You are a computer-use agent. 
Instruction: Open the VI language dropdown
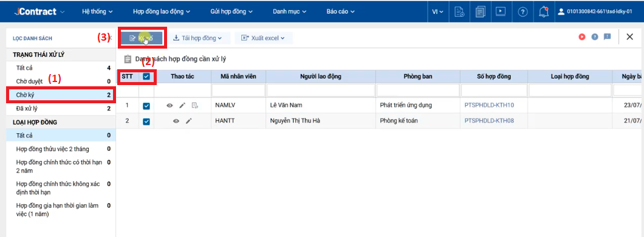[x=438, y=12]
